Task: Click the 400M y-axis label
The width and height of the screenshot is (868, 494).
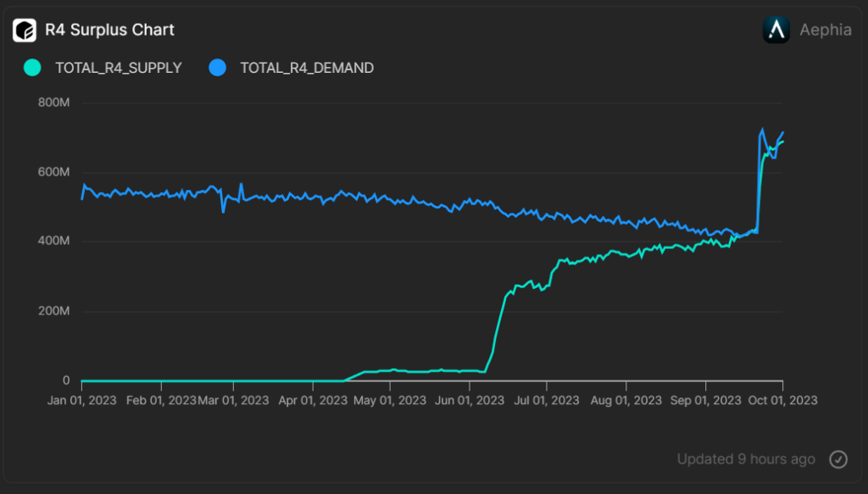Action: 53,241
